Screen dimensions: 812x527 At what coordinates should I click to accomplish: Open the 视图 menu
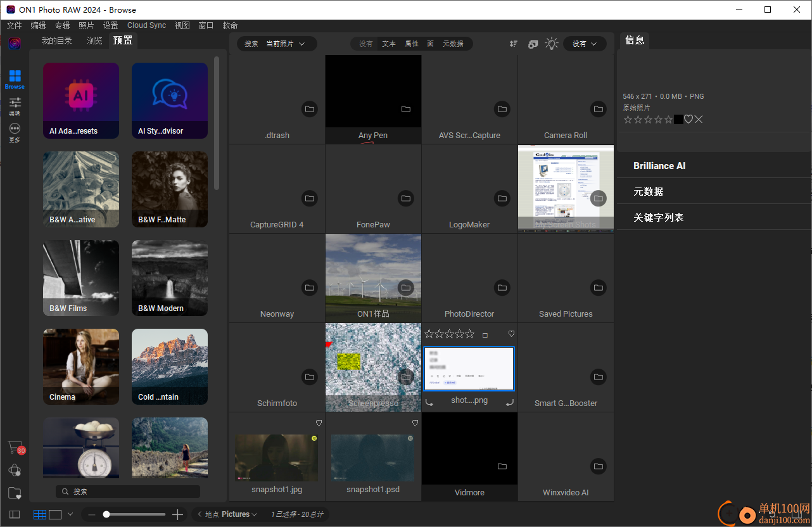click(182, 25)
